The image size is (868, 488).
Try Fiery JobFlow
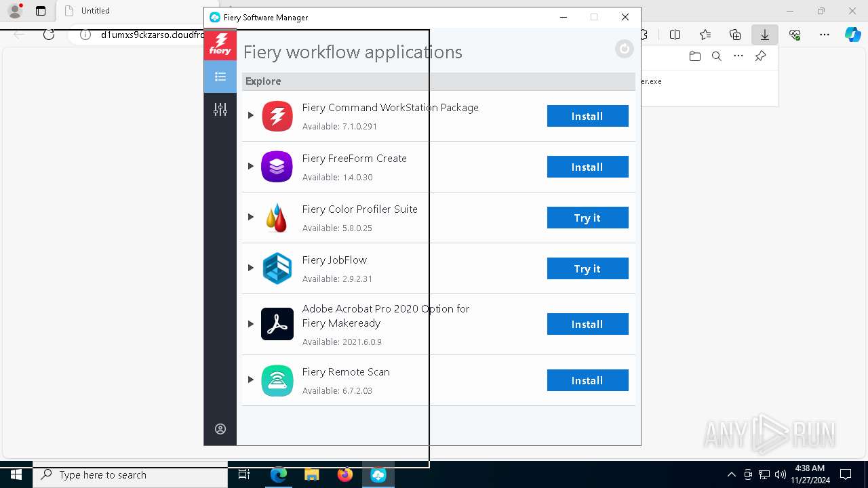pos(587,268)
